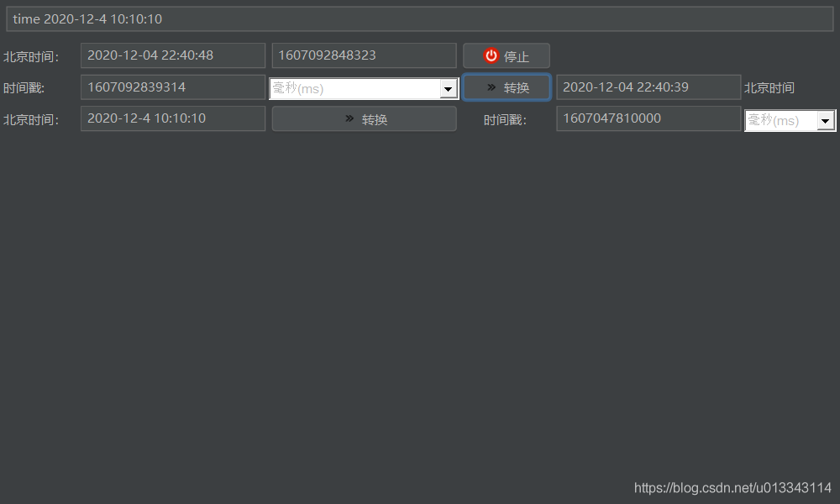Click the converted result field 2020-12-04 22:40:39

point(648,87)
